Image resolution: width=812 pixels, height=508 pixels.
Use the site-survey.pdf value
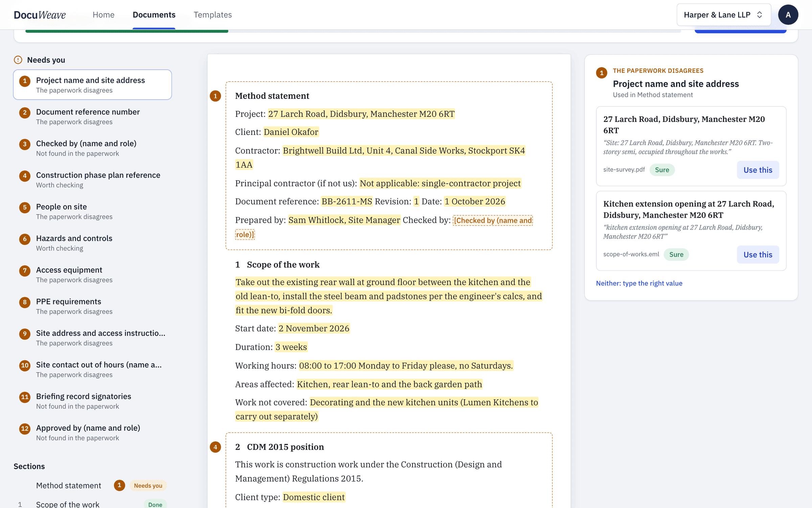(758, 170)
